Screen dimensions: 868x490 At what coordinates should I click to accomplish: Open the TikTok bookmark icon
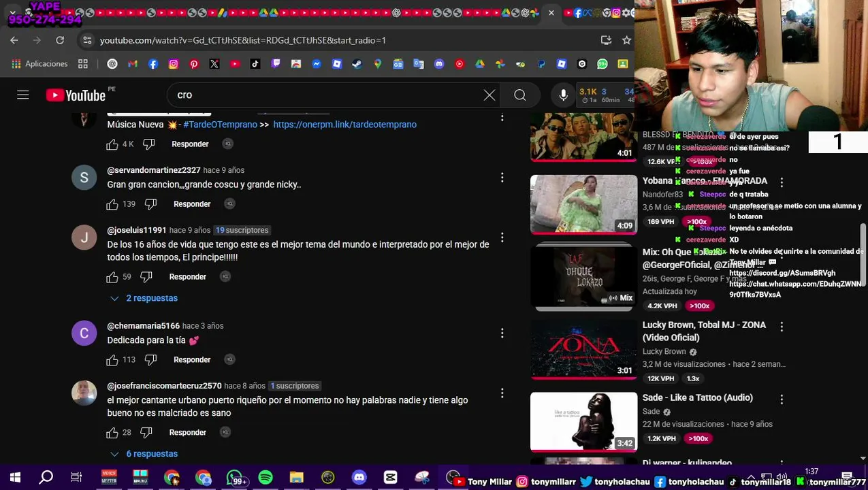coord(255,64)
